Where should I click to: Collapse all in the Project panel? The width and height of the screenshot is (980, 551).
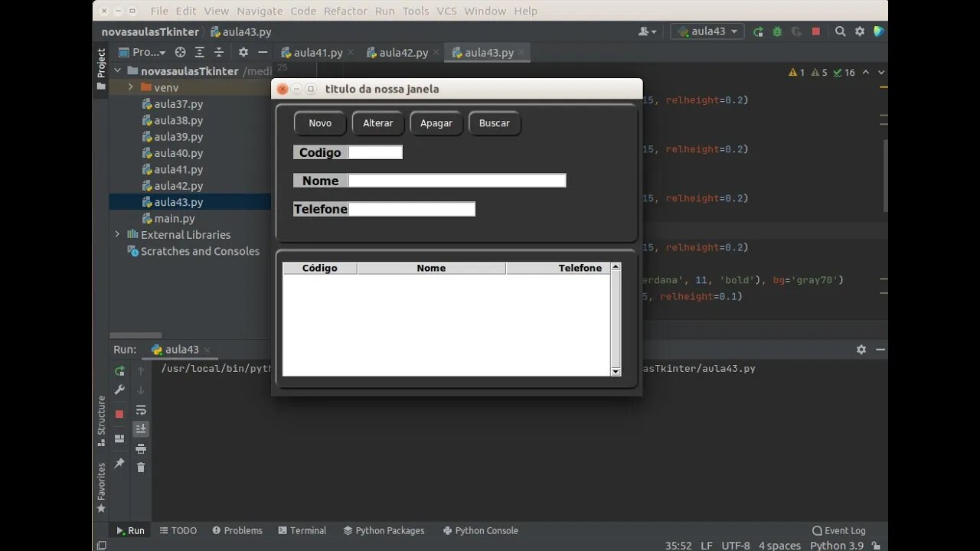pos(218,52)
